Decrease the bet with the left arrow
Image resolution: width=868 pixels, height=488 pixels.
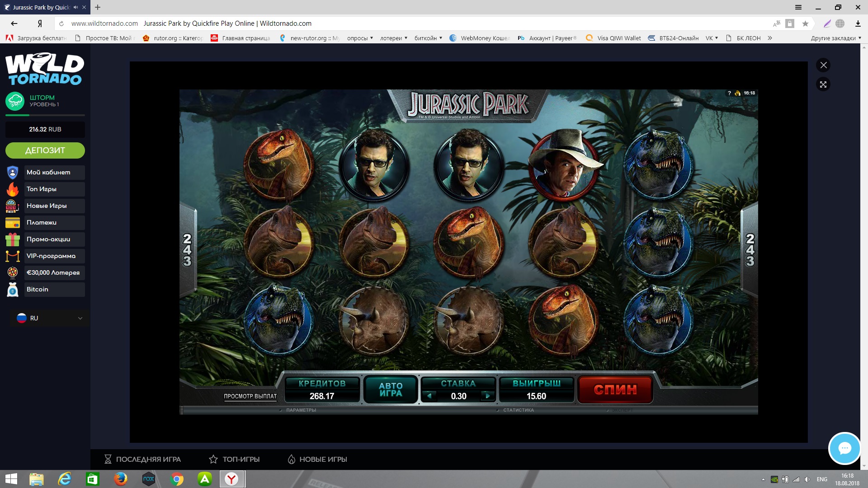click(x=429, y=396)
